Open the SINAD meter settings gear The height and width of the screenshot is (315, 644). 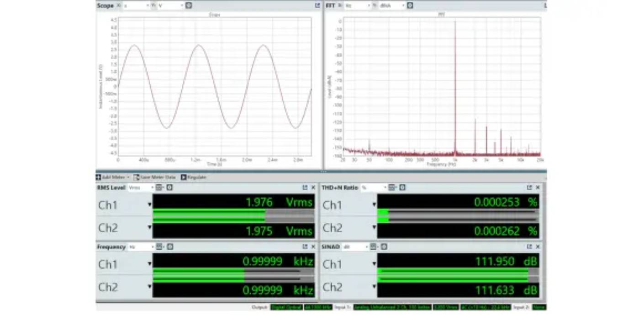point(384,247)
